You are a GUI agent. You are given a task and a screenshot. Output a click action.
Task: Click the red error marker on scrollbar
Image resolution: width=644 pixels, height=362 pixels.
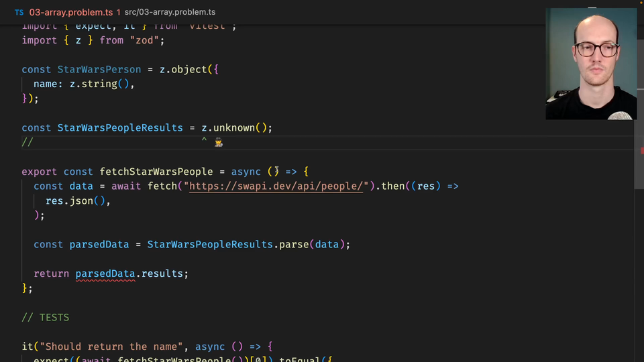coord(641,152)
